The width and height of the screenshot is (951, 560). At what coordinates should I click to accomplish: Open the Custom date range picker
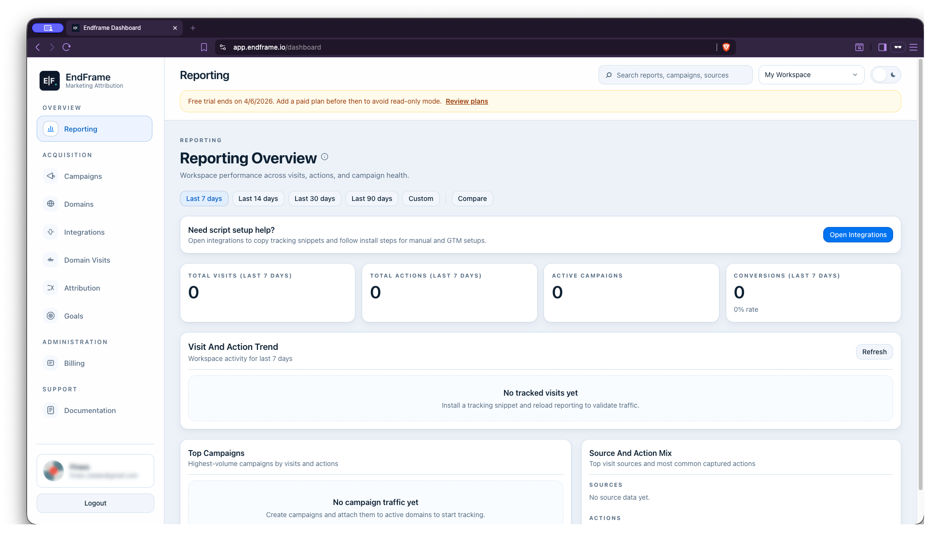tap(421, 199)
